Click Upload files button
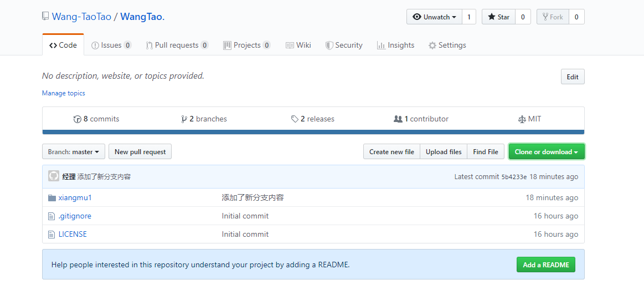The height and width of the screenshot is (305, 644). point(444,152)
